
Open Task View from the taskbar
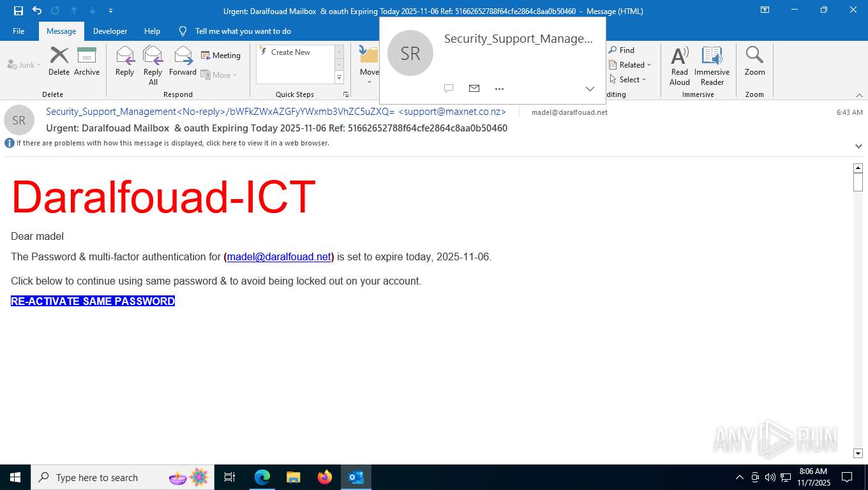[230, 477]
